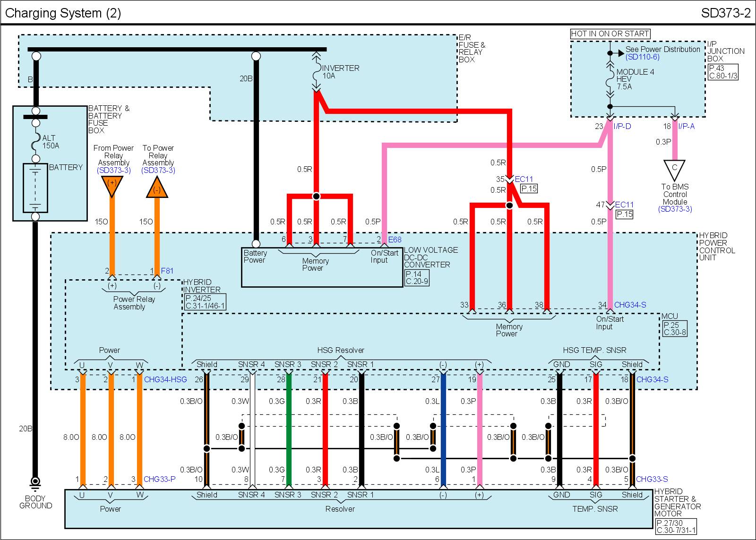The image size is (756, 540).
Task: Open CHG34-S connector link at pin 18
Action: [x=652, y=379]
